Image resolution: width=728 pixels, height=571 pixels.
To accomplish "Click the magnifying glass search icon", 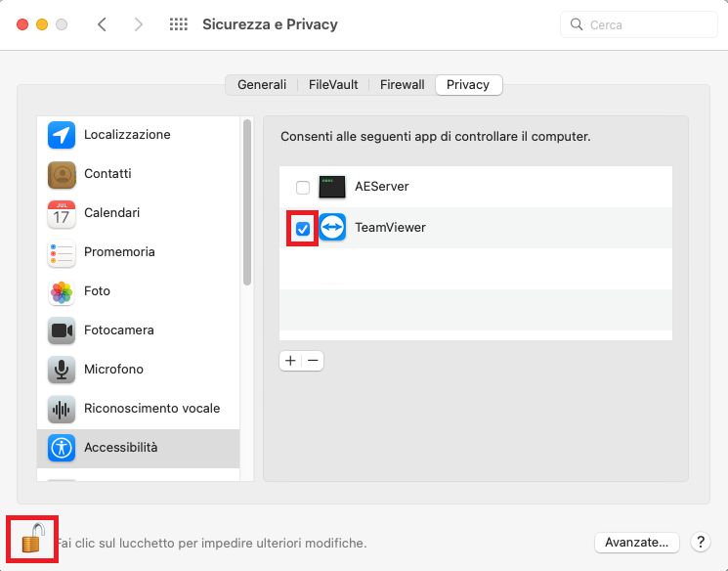I will click(577, 24).
